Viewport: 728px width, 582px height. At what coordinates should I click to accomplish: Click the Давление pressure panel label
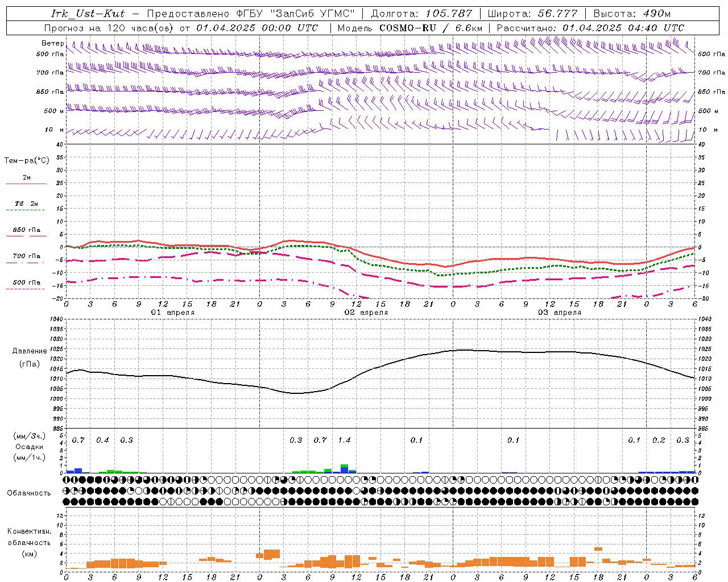click(x=30, y=351)
